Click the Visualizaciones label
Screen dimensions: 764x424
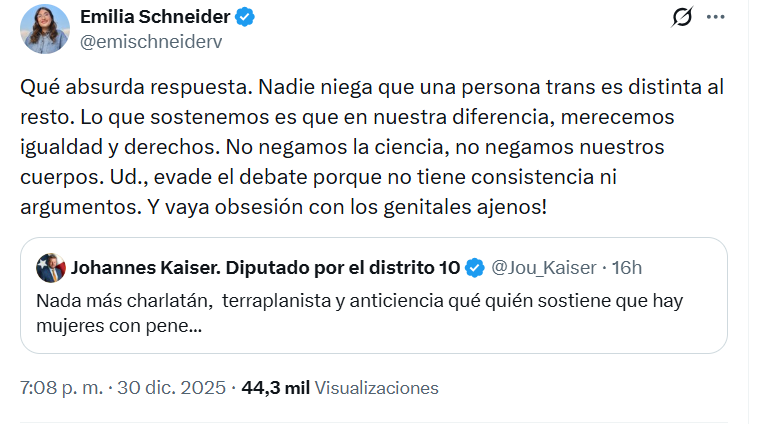coord(376,387)
